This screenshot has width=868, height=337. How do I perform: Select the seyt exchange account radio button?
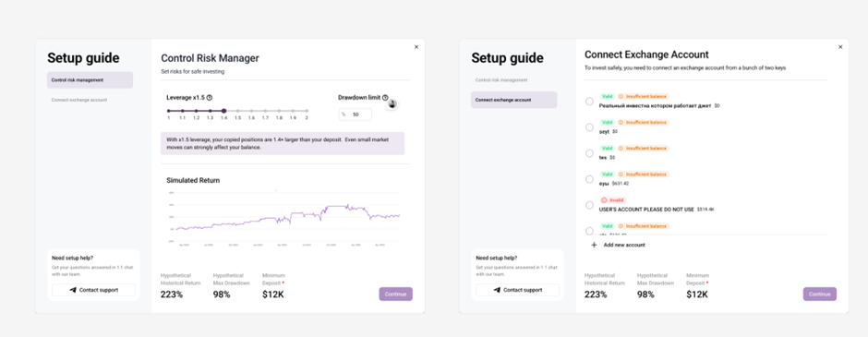[589, 127]
